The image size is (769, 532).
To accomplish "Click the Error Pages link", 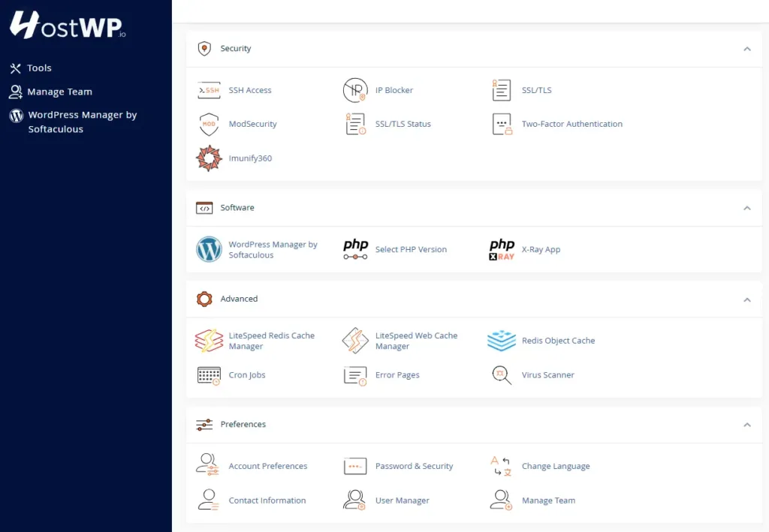I will [x=397, y=374].
